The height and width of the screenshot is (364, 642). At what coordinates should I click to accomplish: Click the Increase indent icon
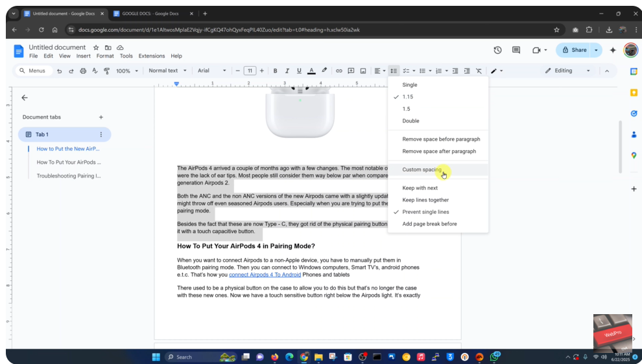point(467,71)
